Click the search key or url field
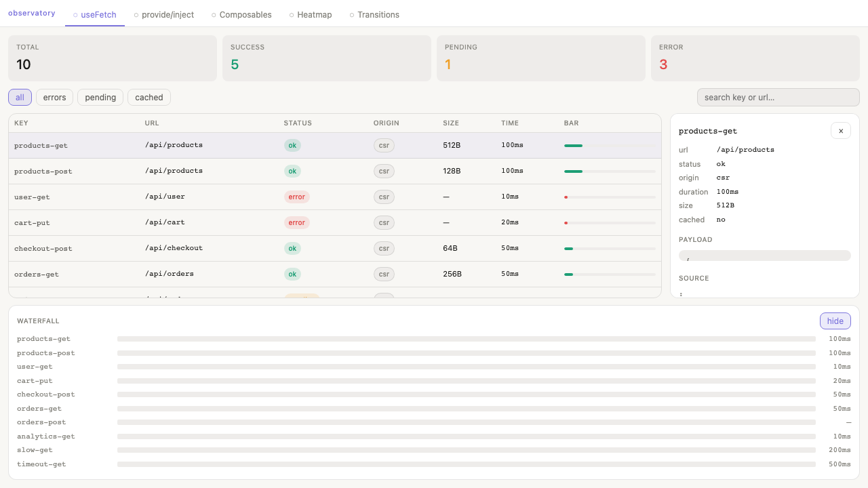This screenshot has height=488, width=868. pyautogui.click(x=778, y=97)
